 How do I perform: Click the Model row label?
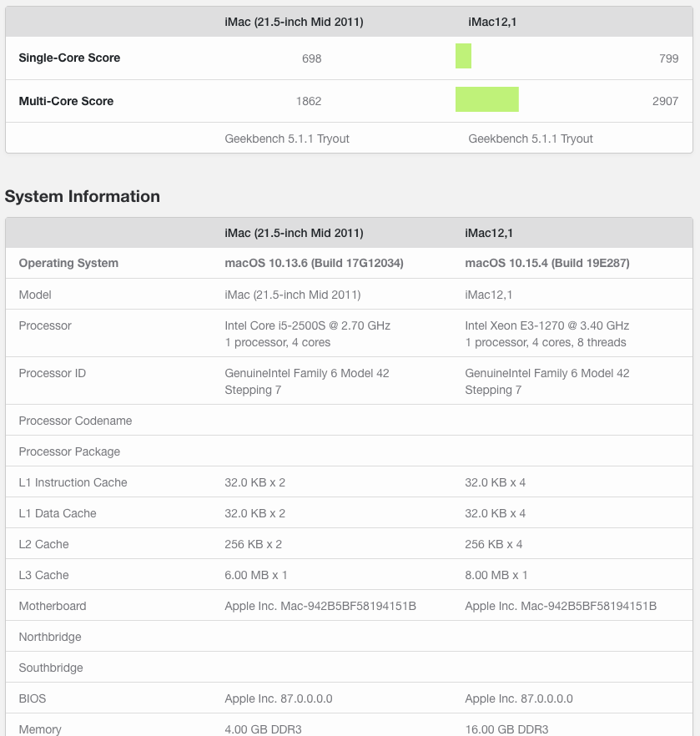(35, 295)
